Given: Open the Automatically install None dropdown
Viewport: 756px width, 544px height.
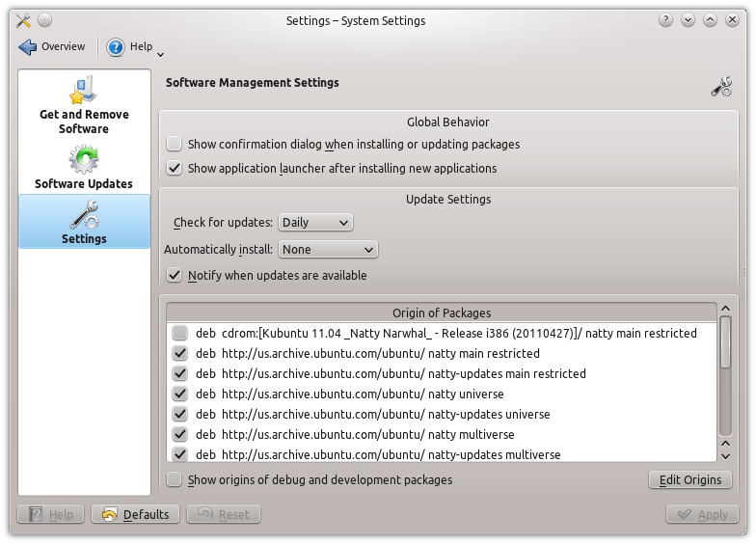Looking at the screenshot, I should pyautogui.click(x=328, y=249).
